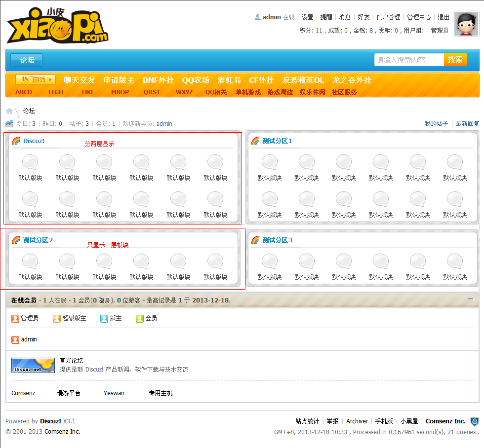Open the rainbow icon beside Discuz! section
This screenshot has height=448, width=484.
[x=16, y=141]
